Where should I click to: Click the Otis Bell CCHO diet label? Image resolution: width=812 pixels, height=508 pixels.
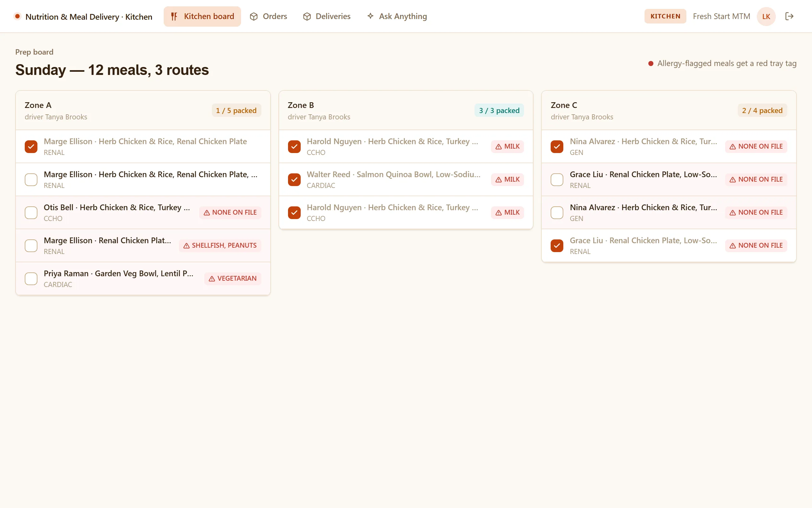[53, 219]
